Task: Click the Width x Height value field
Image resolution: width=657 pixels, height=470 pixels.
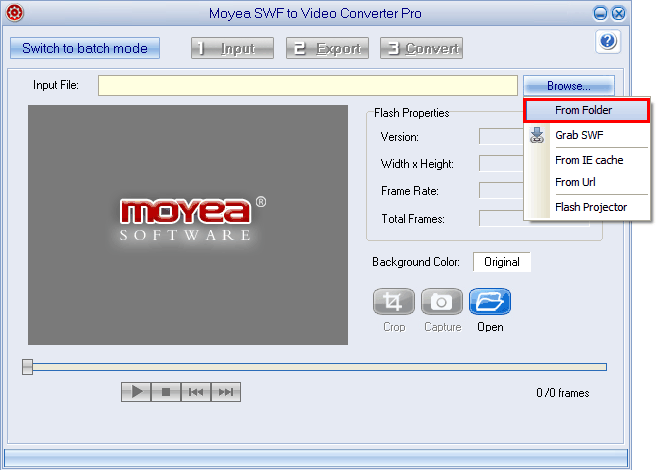Action: pos(501,163)
